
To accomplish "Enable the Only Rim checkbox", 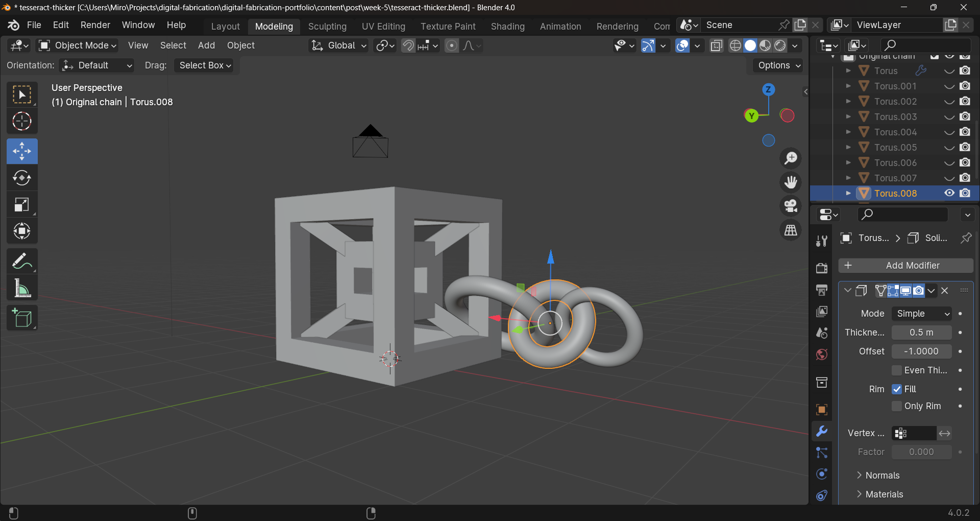I will point(897,406).
